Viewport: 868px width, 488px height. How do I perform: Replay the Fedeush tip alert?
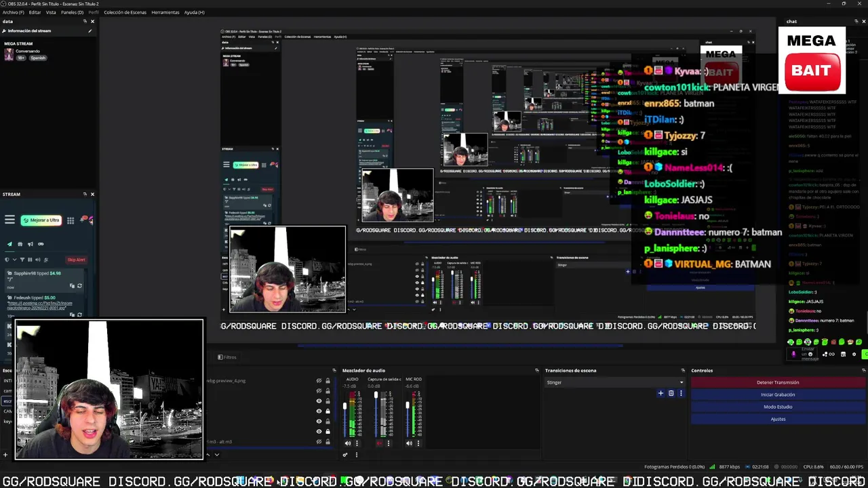(79, 314)
